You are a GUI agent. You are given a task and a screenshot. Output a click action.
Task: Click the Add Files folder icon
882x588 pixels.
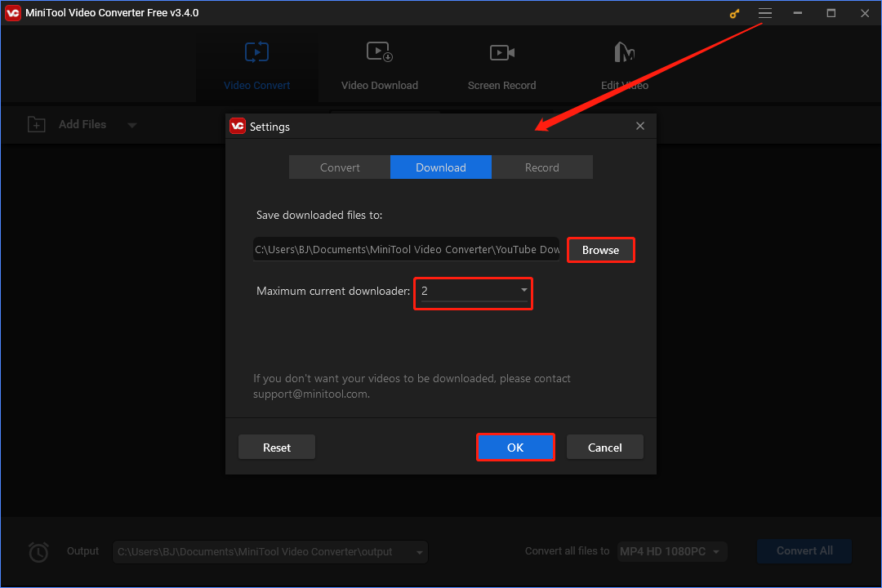[x=37, y=124]
